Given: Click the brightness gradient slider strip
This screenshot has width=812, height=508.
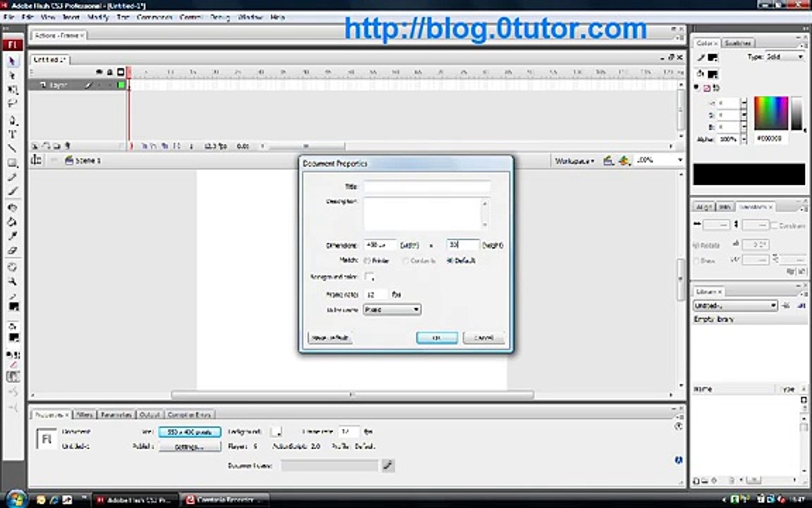Looking at the screenshot, I should pos(796,113).
